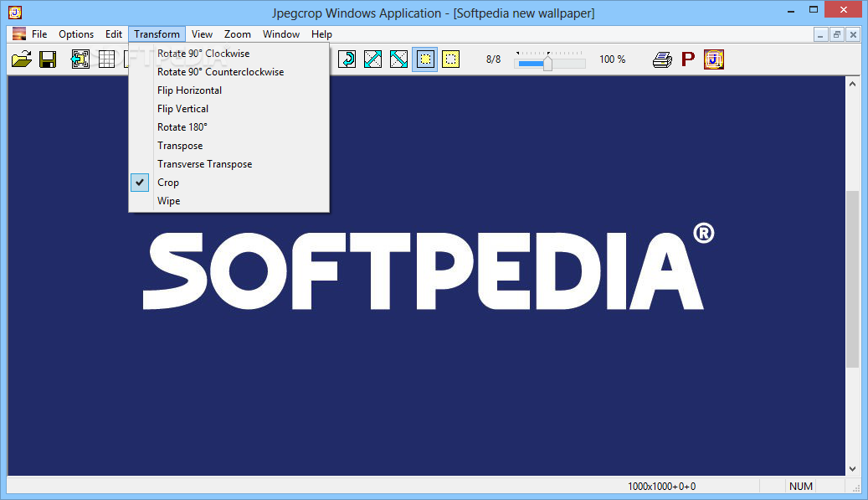Click the Open file folder icon
The image size is (868, 500).
pyautogui.click(x=22, y=59)
